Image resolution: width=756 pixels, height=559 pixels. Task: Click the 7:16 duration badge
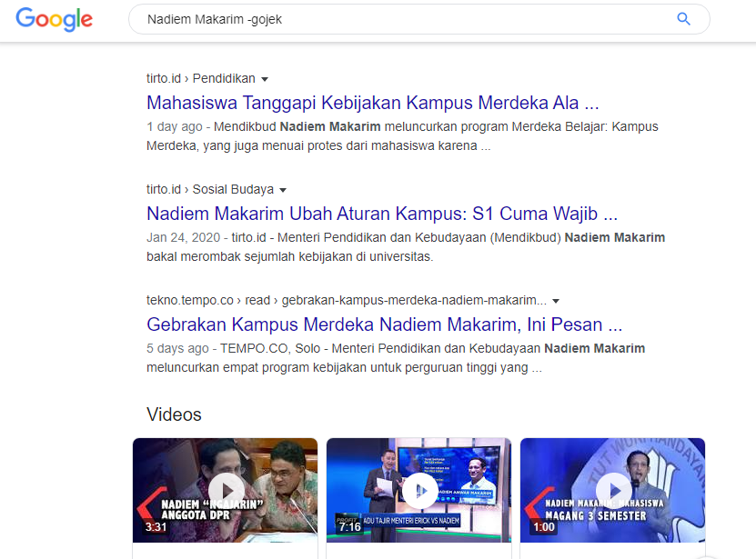350,526
